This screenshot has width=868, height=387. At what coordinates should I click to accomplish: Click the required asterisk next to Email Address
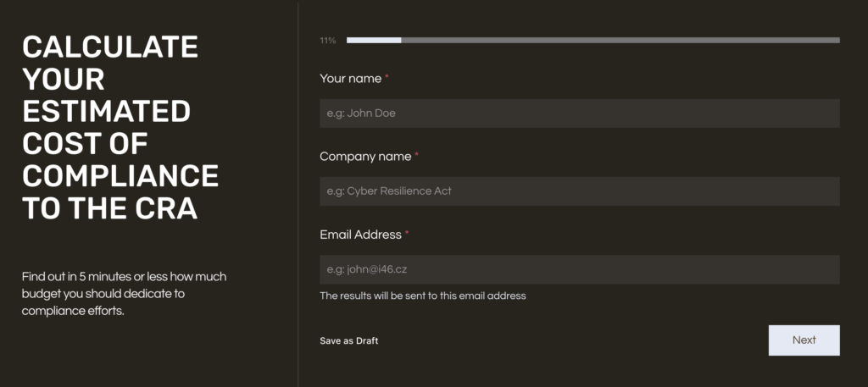pos(407,234)
